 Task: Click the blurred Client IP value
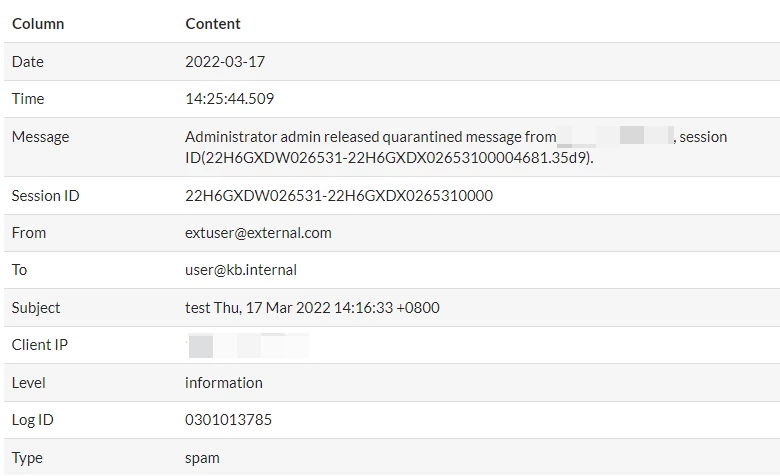(x=248, y=346)
